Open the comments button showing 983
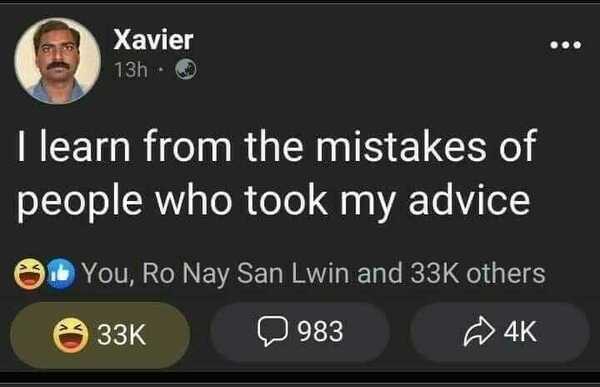 pos(300,332)
